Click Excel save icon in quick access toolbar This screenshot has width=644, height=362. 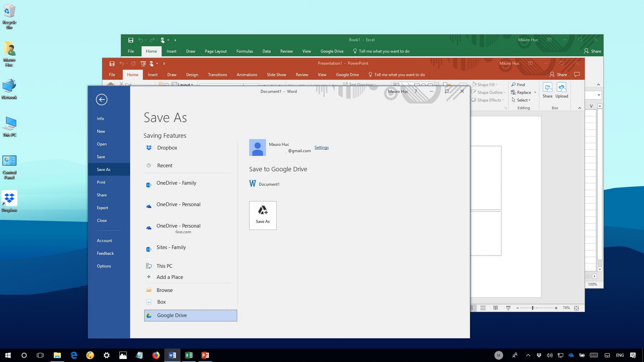(x=131, y=40)
